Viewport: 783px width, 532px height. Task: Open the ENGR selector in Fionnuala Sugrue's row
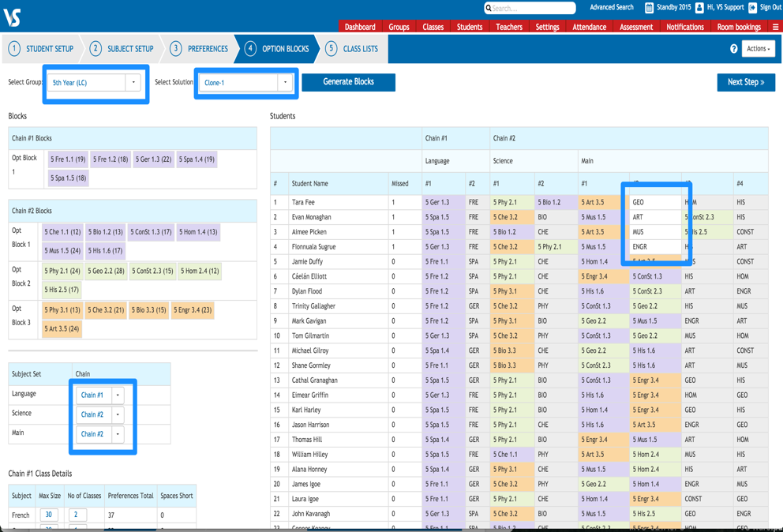pos(655,247)
